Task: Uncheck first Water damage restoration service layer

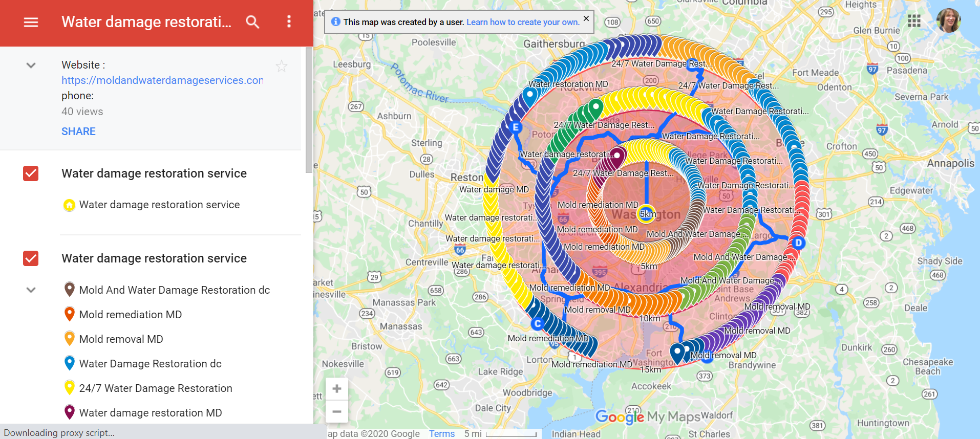Action: tap(31, 173)
